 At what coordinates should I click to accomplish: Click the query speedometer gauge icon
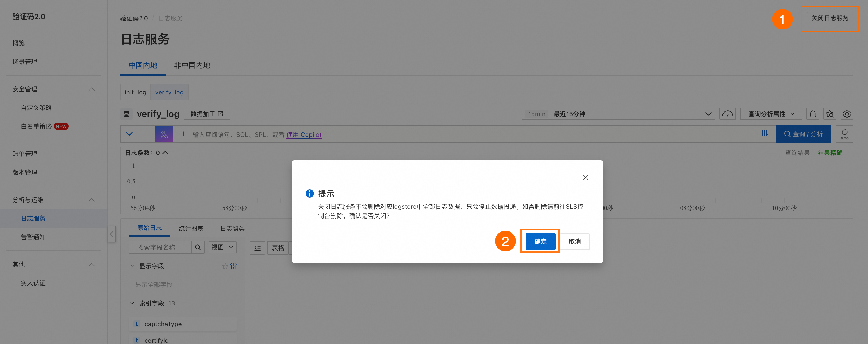tap(727, 114)
